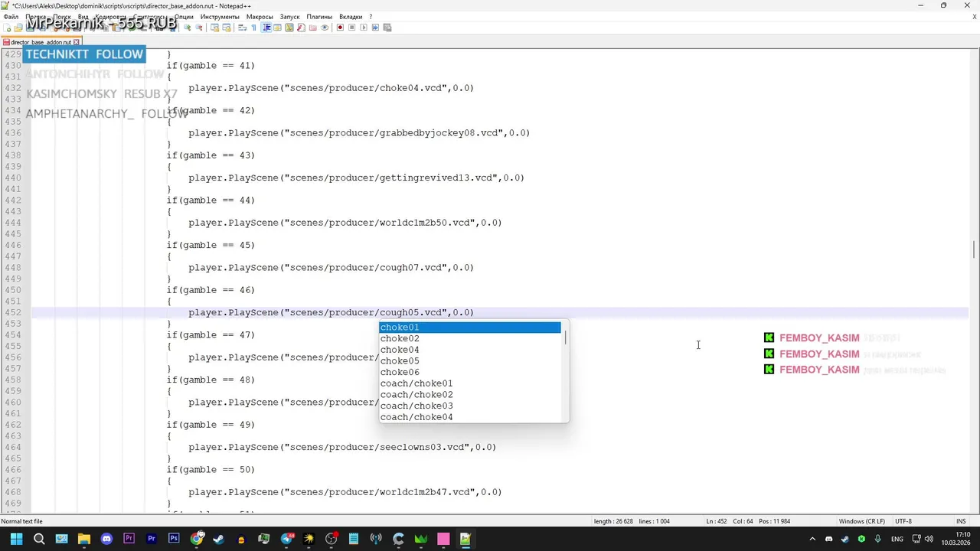Open the Запуск menu
The width and height of the screenshot is (980, 551).
click(289, 16)
